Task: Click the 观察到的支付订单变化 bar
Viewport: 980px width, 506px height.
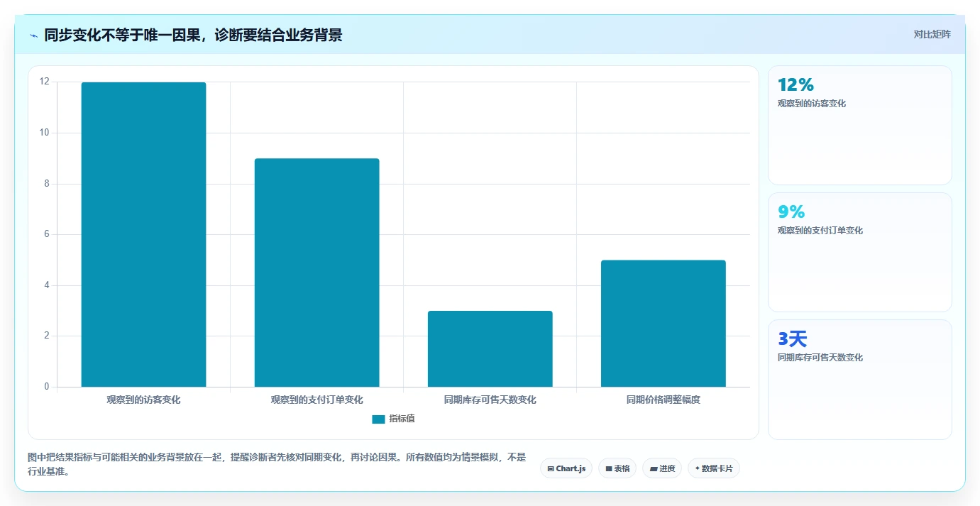Action: coord(316,273)
